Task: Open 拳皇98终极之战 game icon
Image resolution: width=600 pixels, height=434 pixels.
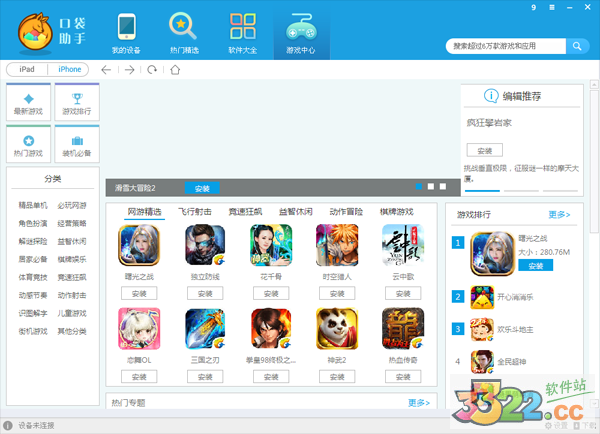Action: point(271,329)
